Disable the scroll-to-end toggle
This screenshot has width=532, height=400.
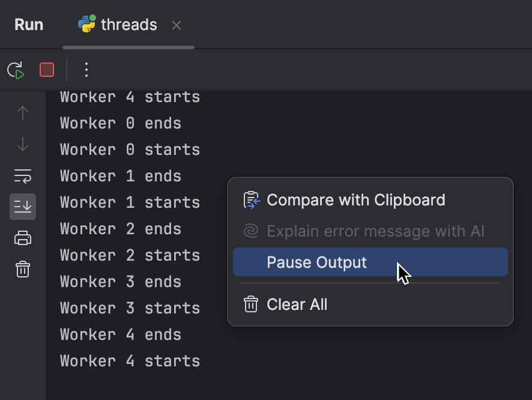pyautogui.click(x=22, y=207)
